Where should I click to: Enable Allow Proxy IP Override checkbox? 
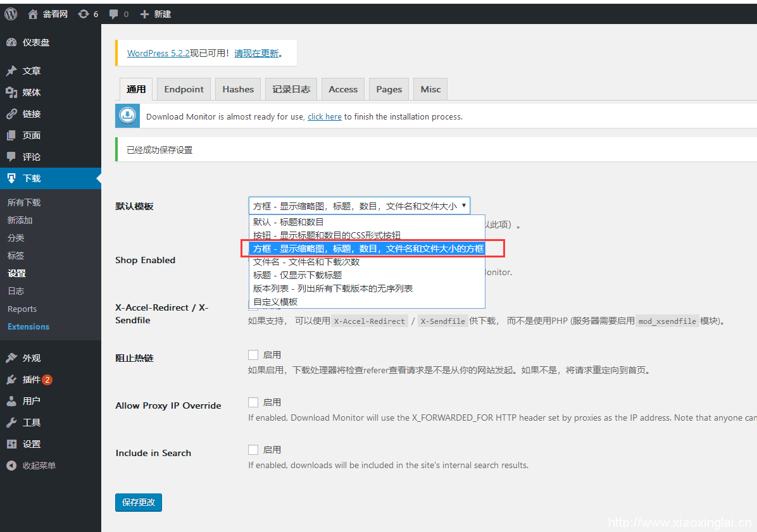[253, 402]
